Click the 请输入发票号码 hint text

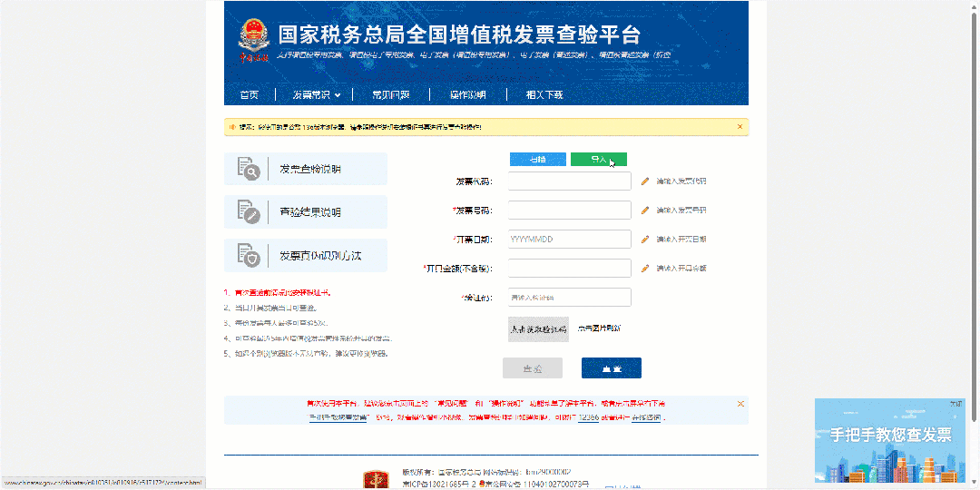(x=681, y=210)
